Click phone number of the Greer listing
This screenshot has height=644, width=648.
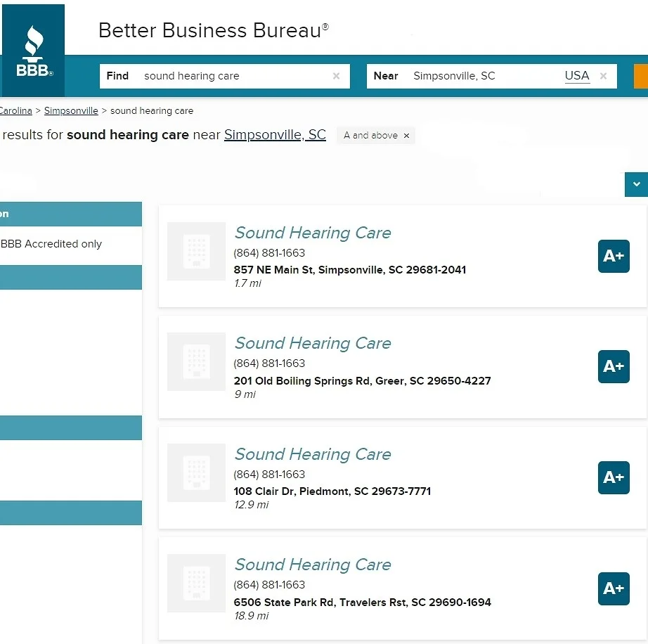point(269,363)
